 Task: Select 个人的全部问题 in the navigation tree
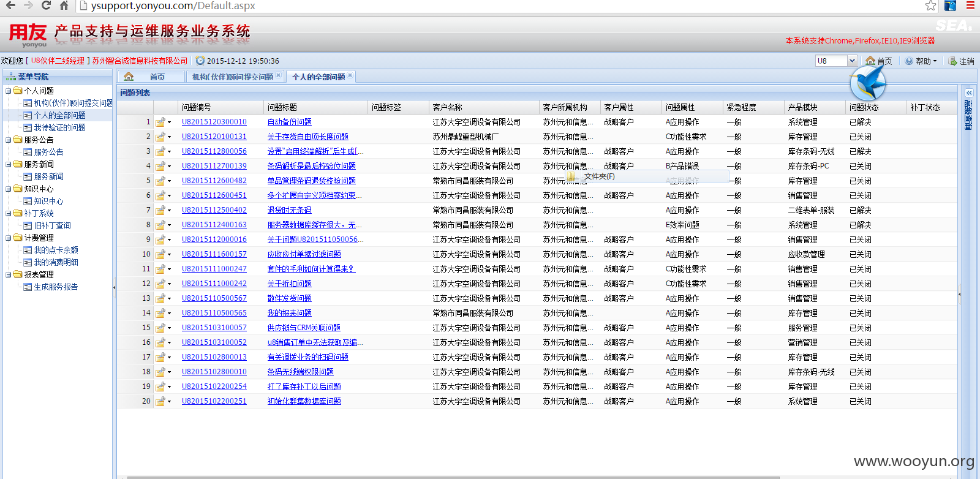59,115
